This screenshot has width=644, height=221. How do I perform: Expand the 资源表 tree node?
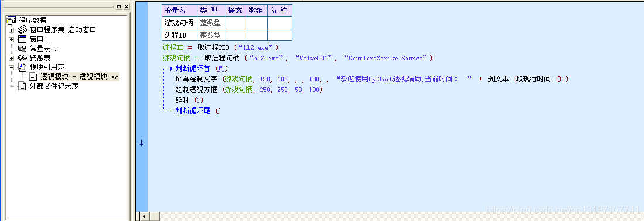pos(11,58)
